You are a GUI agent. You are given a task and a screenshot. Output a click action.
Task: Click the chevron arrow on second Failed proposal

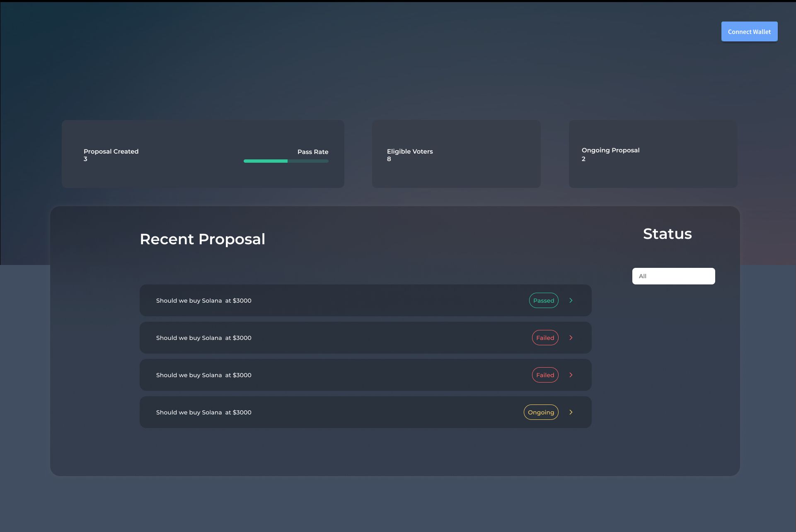(571, 375)
